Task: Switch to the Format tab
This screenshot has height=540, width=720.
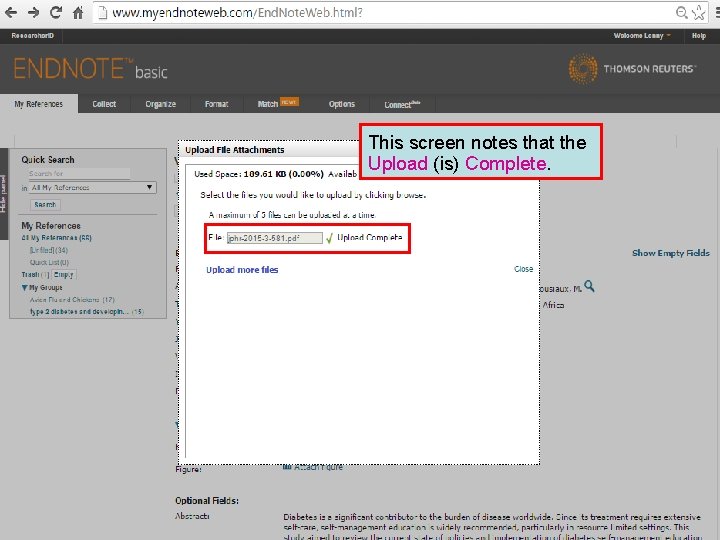Action: (216, 104)
